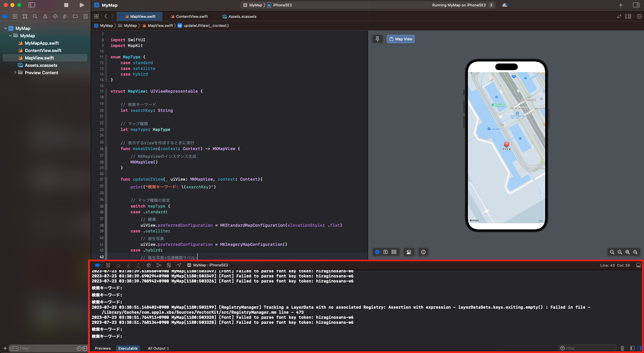Go forward in editor history
The height and width of the screenshot is (353, 644).
pyautogui.click(x=113, y=16)
